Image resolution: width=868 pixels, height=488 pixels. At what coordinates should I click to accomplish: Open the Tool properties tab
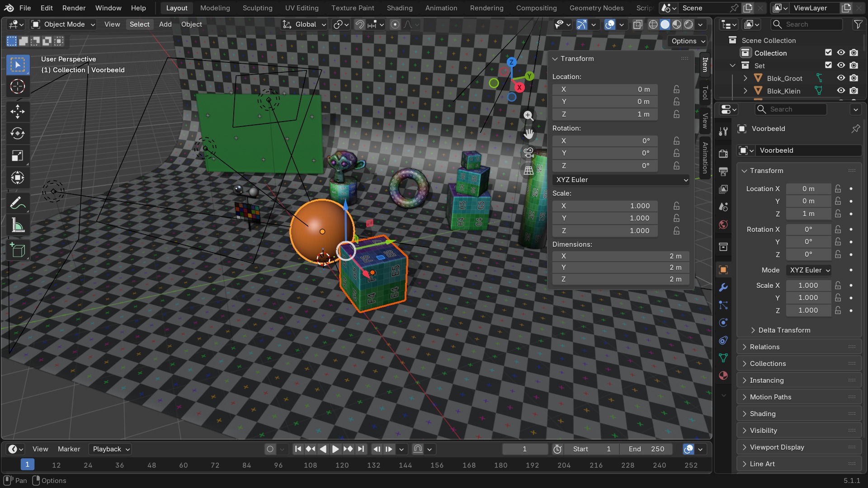tap(723, 131)
